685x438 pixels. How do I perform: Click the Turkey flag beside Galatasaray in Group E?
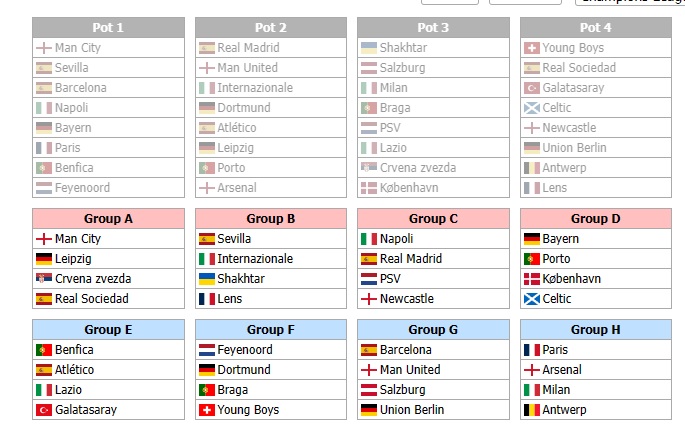coord(44,410)
